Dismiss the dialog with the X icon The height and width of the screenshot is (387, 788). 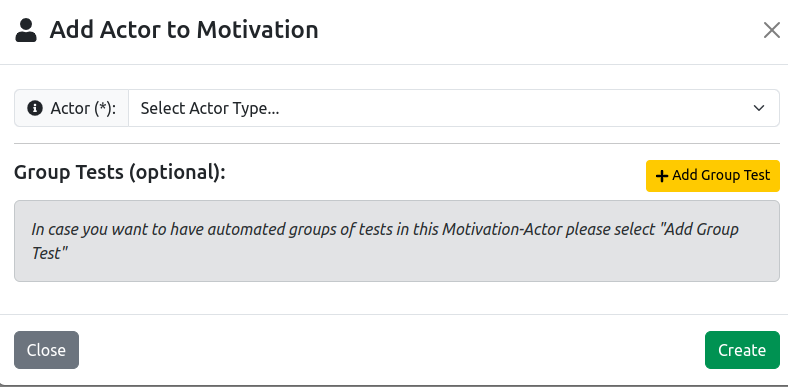(x=771, y=30)
